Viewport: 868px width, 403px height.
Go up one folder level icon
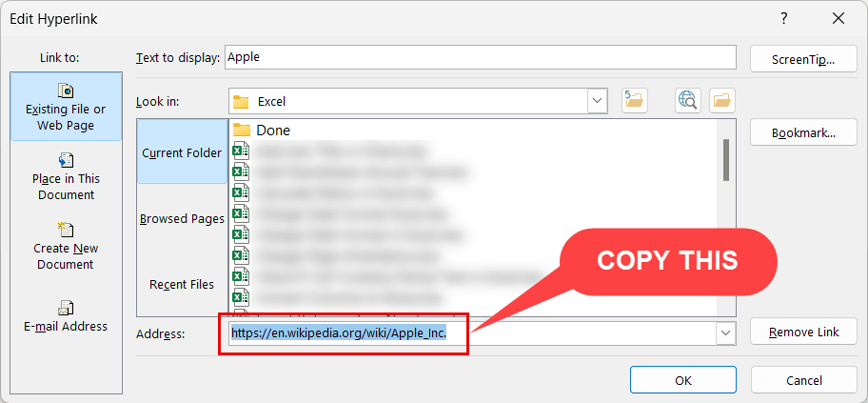(x=635, y=101)
